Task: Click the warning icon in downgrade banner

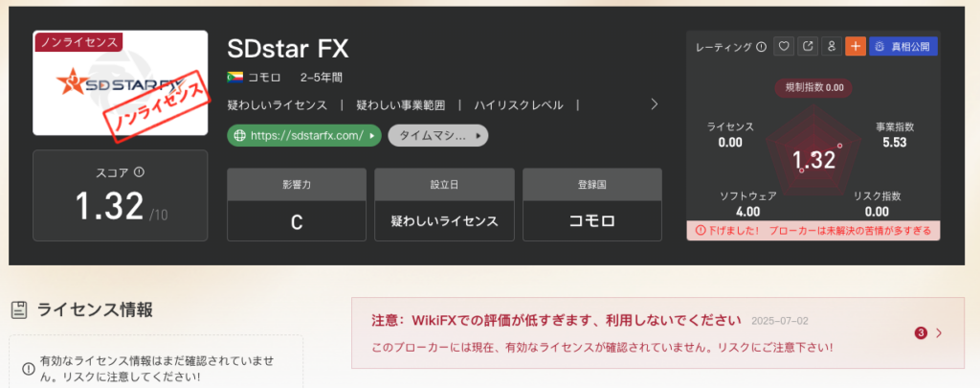Action: (x=700, y=230)
